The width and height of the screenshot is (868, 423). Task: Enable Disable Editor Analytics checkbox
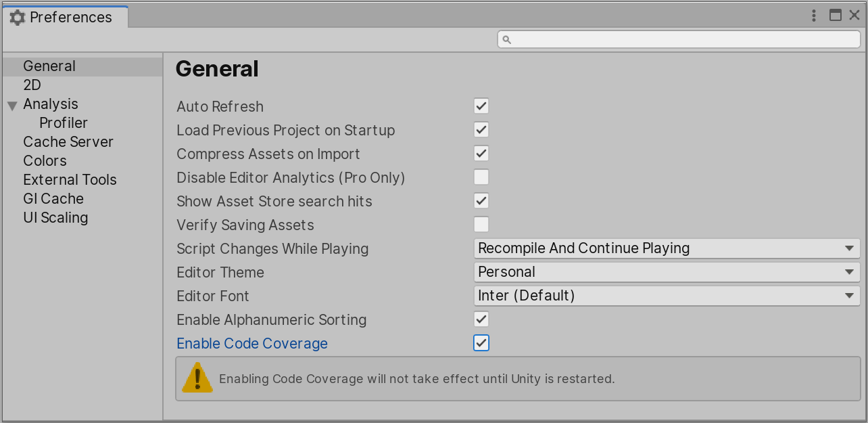[481, 177]
